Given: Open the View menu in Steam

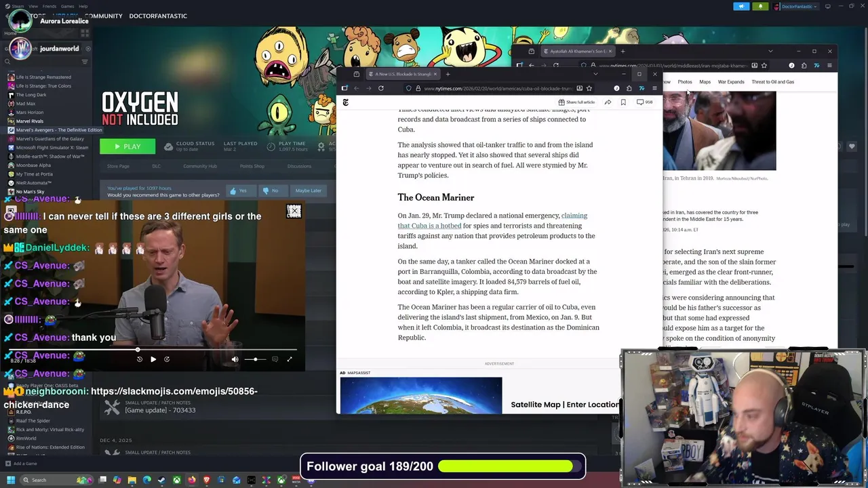Looking at the screenshot, I should coord(33,6).
